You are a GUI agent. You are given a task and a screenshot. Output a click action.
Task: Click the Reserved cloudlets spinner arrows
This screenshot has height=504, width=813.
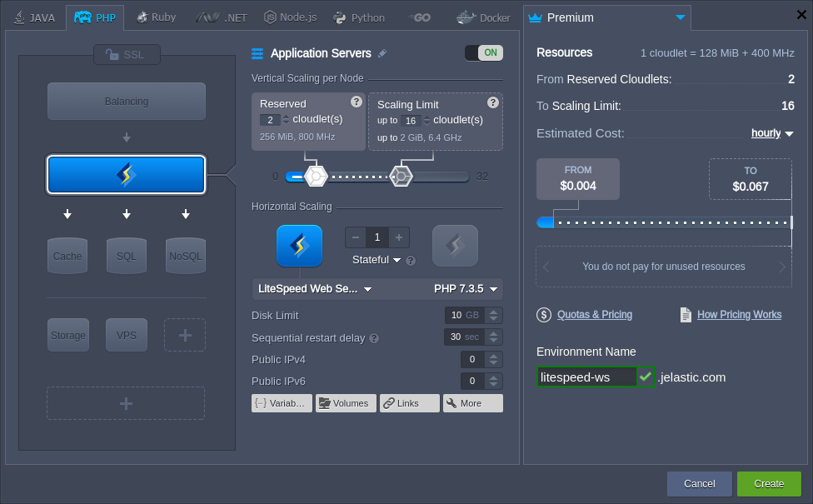pyautogui.click(x=286, y=120)
